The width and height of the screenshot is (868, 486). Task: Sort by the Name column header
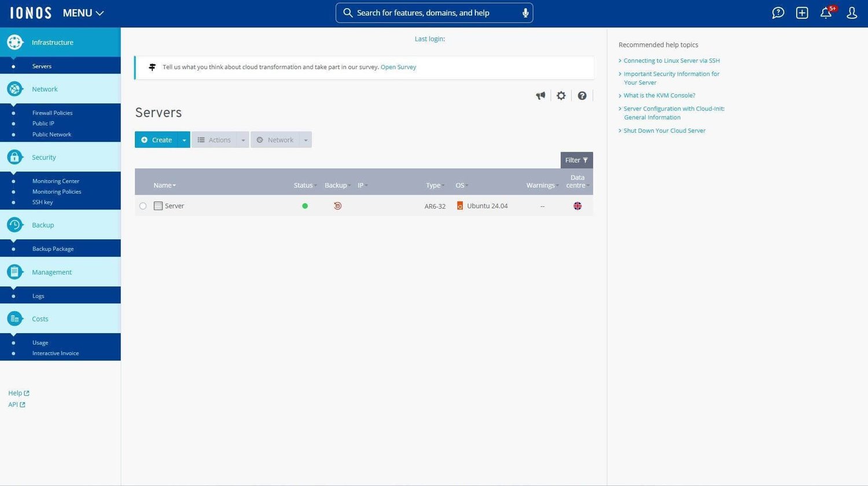(165, 185)
